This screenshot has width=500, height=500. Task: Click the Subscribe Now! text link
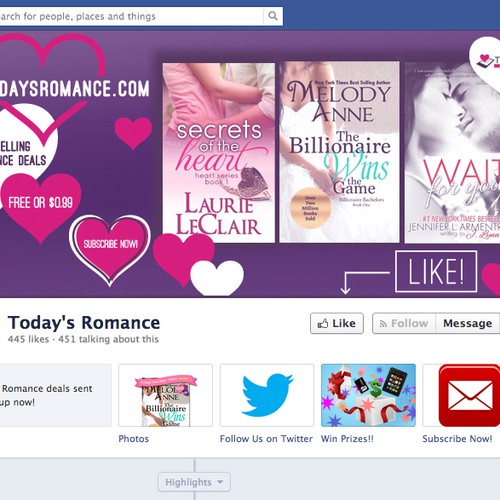click(x=457, y=439)
